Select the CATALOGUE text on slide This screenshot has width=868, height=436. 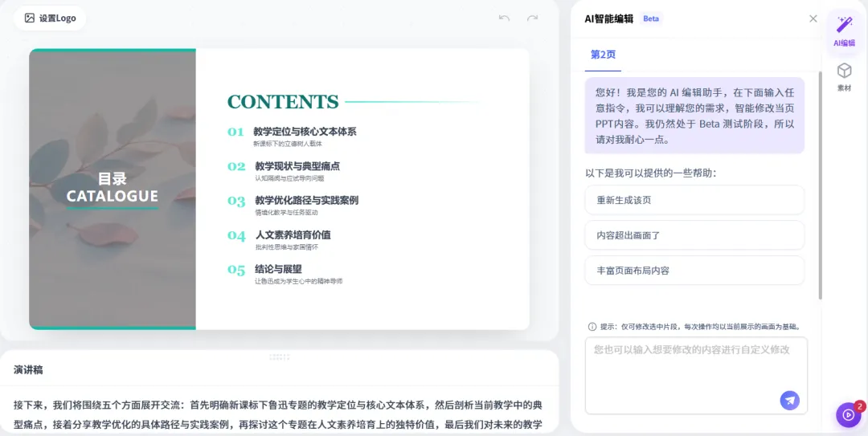click(x=113, y=197)
